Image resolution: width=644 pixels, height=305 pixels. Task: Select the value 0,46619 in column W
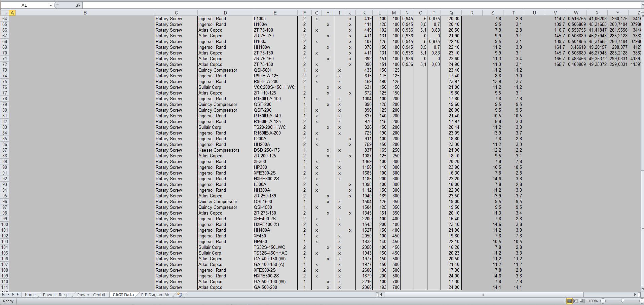pos(576,47)
